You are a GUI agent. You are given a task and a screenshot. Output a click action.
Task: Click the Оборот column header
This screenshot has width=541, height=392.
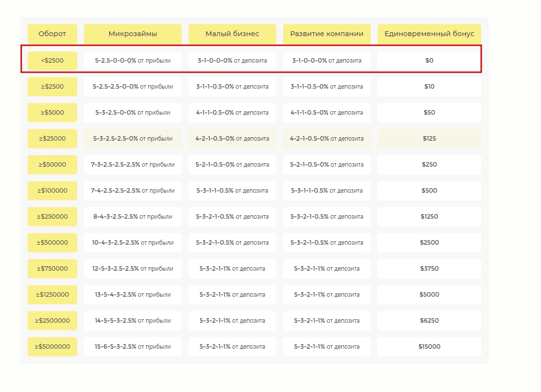[x=52, y=34]
